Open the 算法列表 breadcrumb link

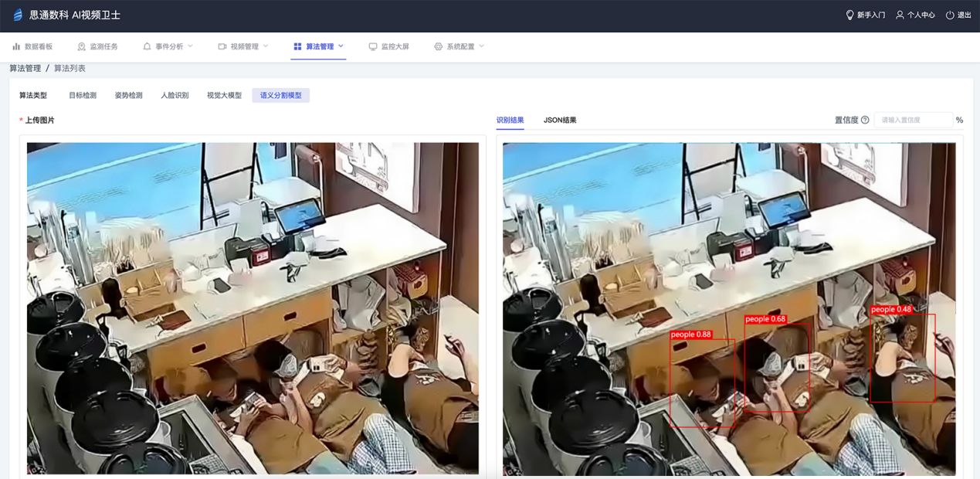point(70,68)
